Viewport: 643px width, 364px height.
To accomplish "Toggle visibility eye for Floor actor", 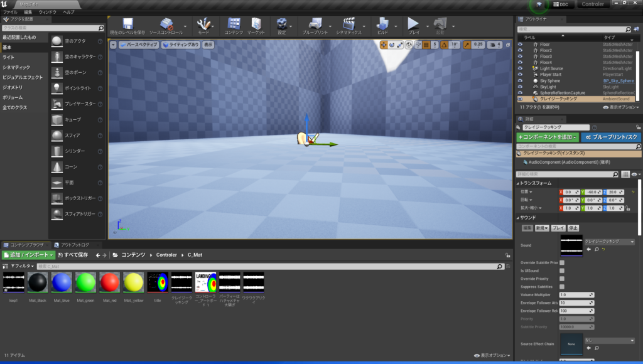I will [520, 45].
